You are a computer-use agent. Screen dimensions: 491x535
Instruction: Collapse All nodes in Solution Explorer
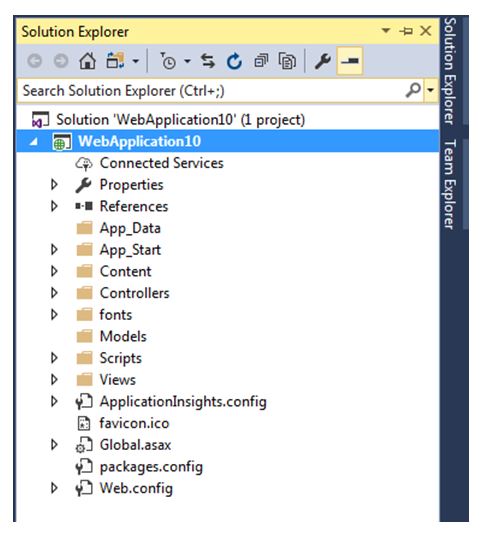point(261,61)
